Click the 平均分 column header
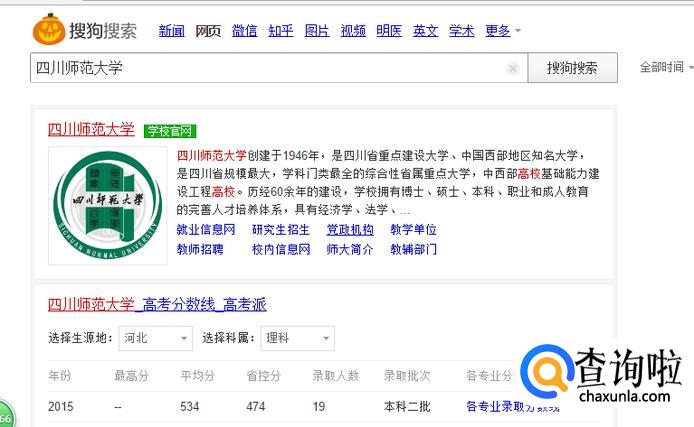Screen dimensions: 694x427 pos(197,376)
